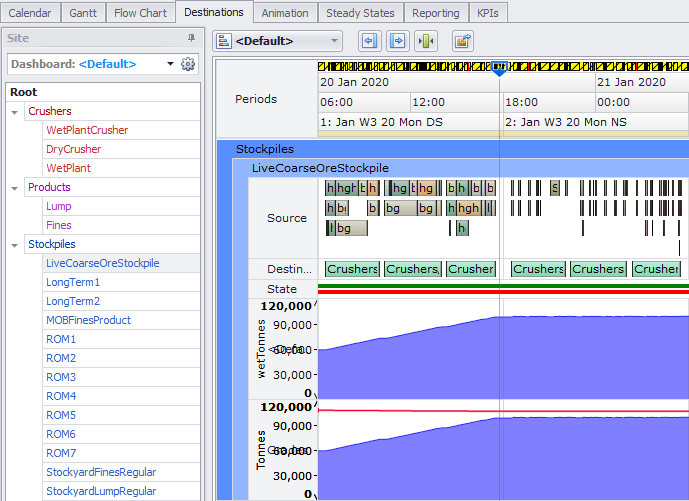This screenshot has height=501, width=689.
Task: Collapse the Stockpiles tree node
Action: pos(15,244)
